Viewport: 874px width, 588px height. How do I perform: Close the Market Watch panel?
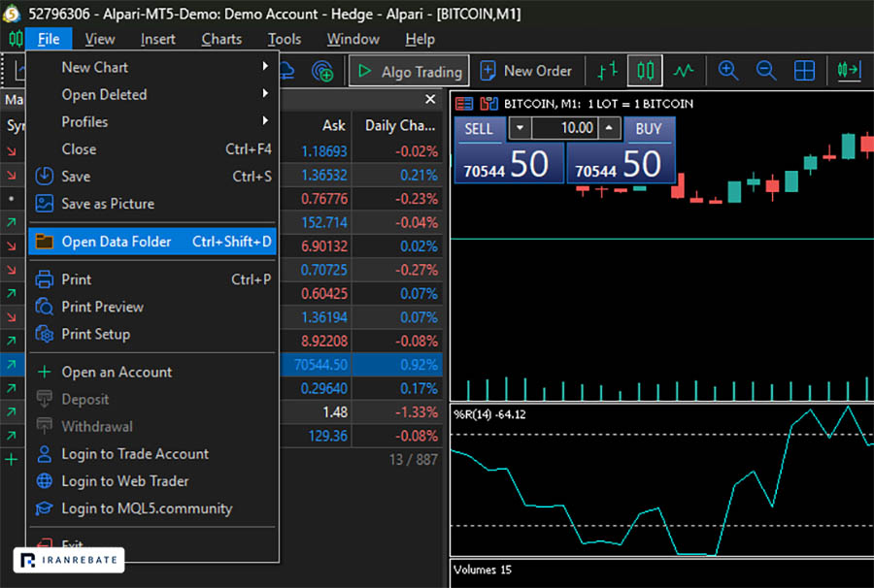coord(430,99)
